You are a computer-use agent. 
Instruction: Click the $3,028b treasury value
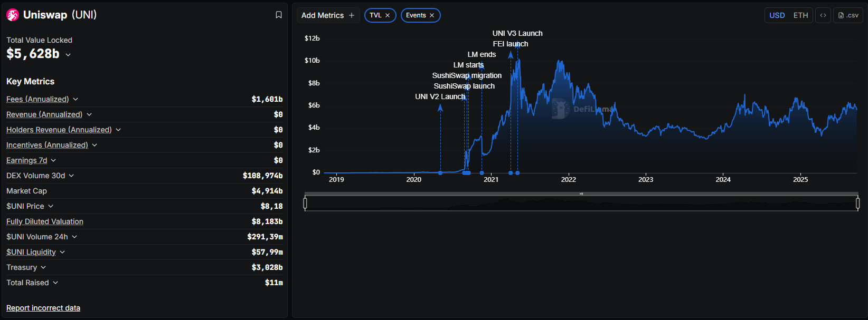pyautogui.click(x=267, y=267)
